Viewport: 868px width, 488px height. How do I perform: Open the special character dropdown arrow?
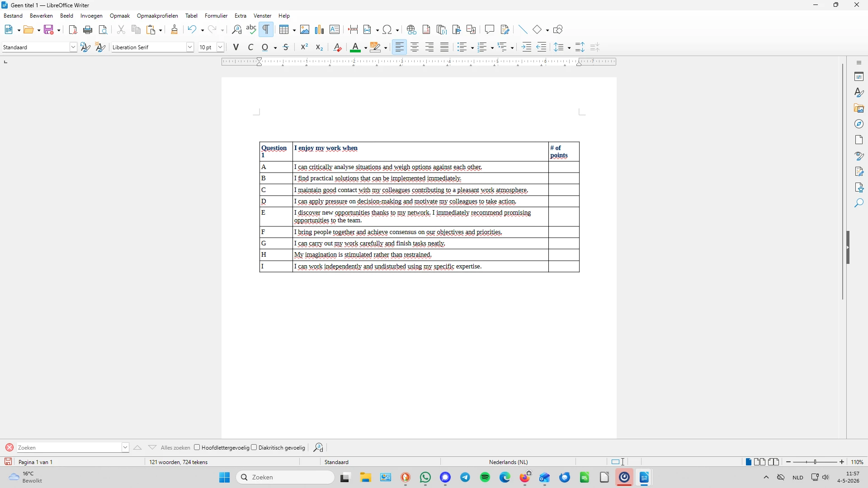pos(397,30)
